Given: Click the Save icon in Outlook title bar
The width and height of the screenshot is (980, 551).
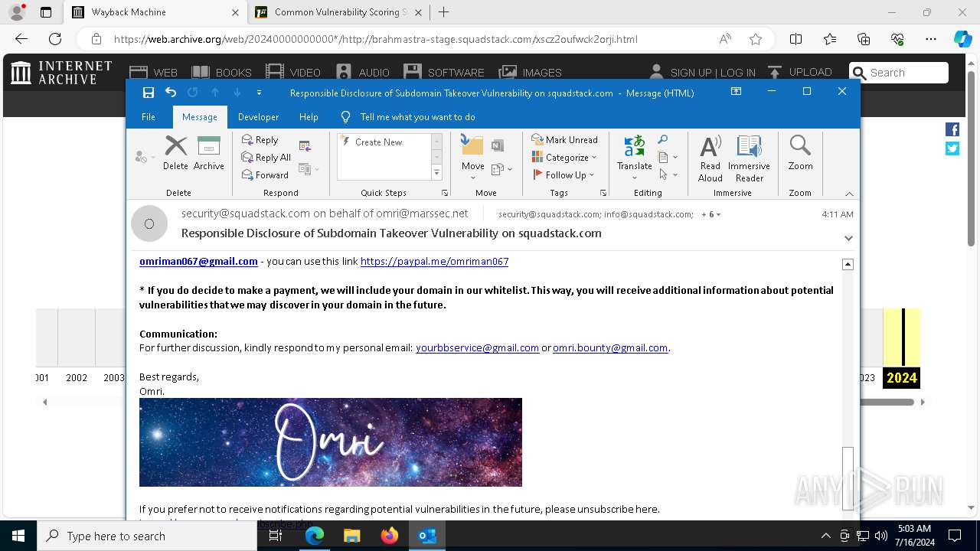Looking at the screenshot, I should 149,93.
